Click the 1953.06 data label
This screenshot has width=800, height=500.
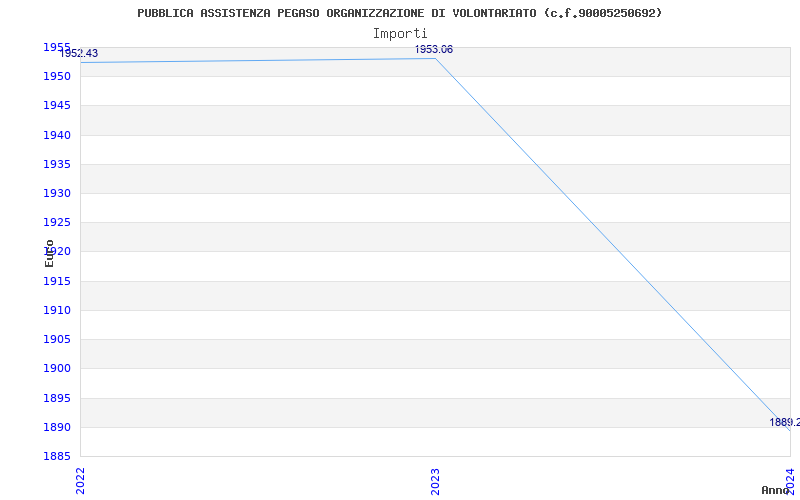434,49
